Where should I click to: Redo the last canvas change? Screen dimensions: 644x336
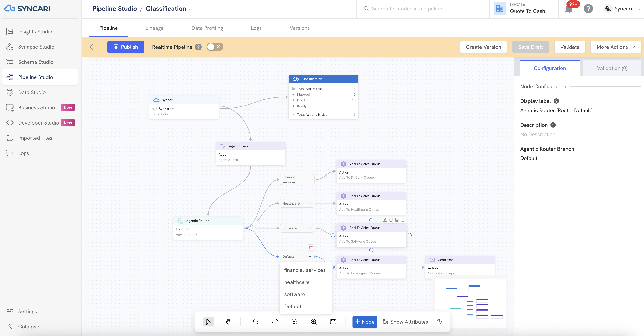(275, 322)
